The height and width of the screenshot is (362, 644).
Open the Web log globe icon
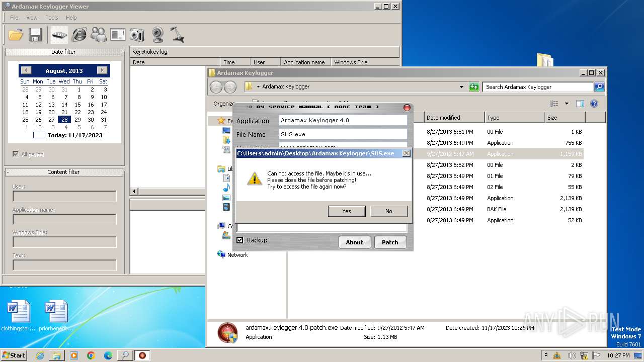pyautogui.click(x=79, y=35)
